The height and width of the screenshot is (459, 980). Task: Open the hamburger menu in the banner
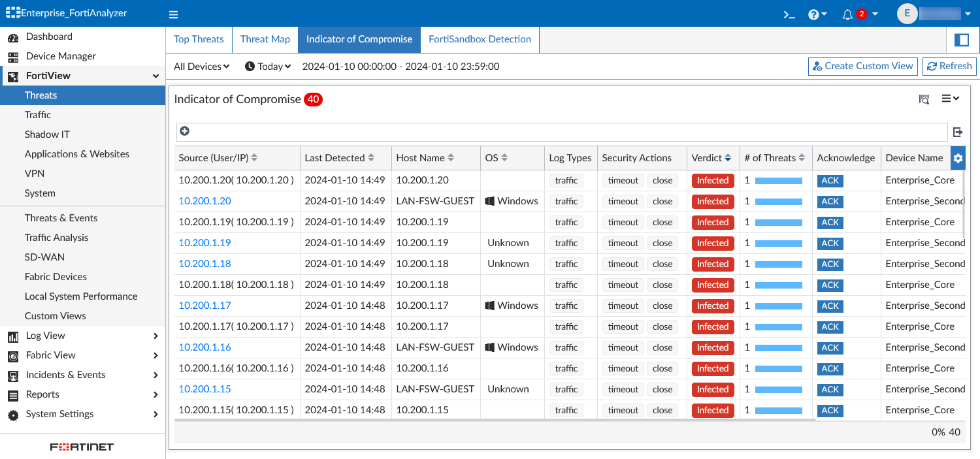(173, 13)
